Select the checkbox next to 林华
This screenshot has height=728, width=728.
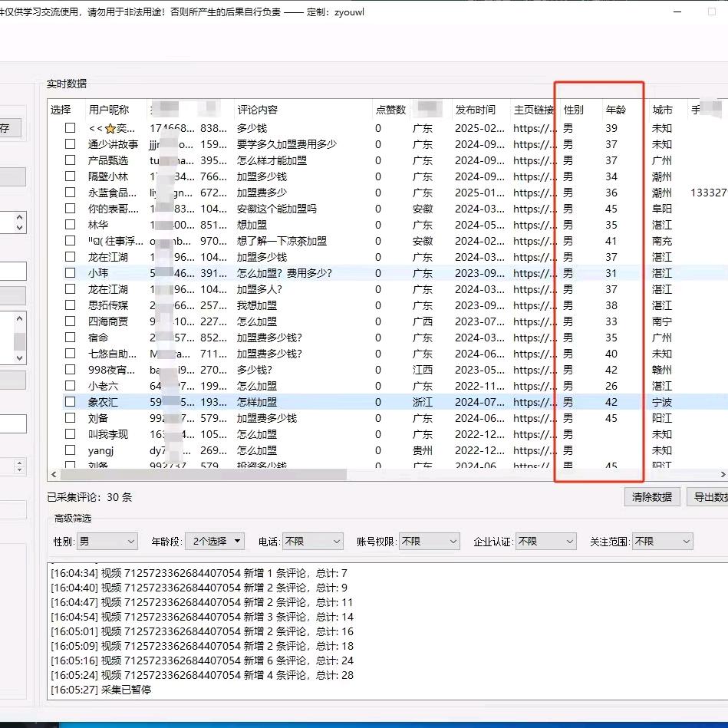pos(71,225)
